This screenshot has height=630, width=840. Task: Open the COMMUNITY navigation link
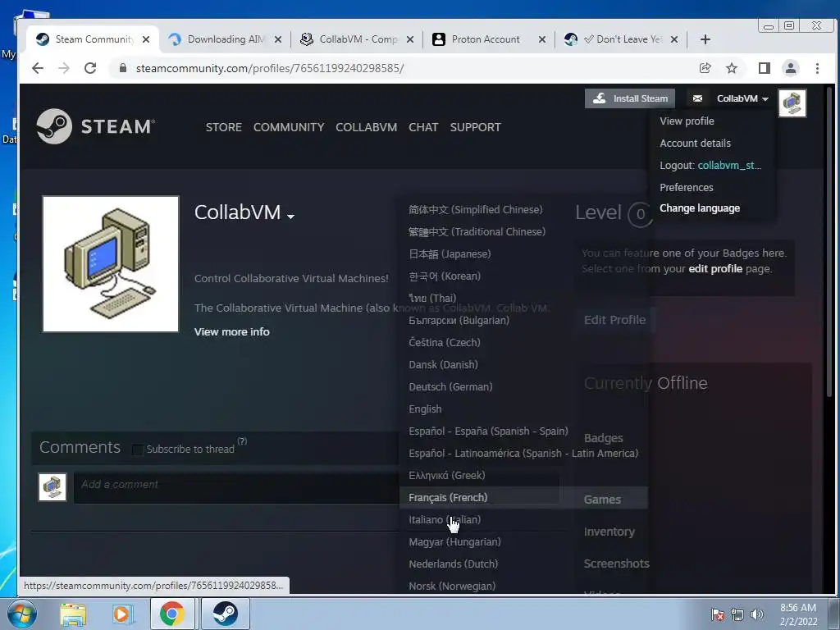289,127
